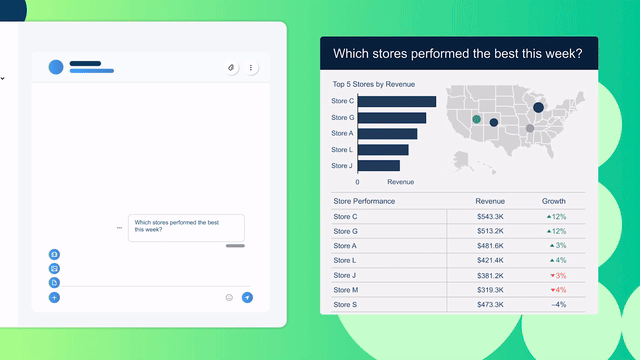Click the revenue value '$481.6K'

point(490,246)
